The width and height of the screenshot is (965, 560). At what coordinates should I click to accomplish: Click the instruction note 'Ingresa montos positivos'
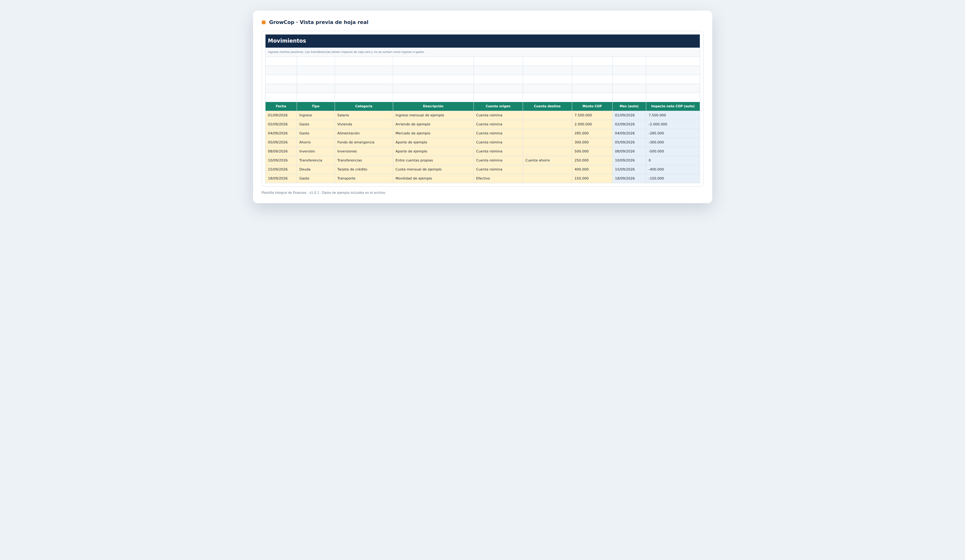346,52
